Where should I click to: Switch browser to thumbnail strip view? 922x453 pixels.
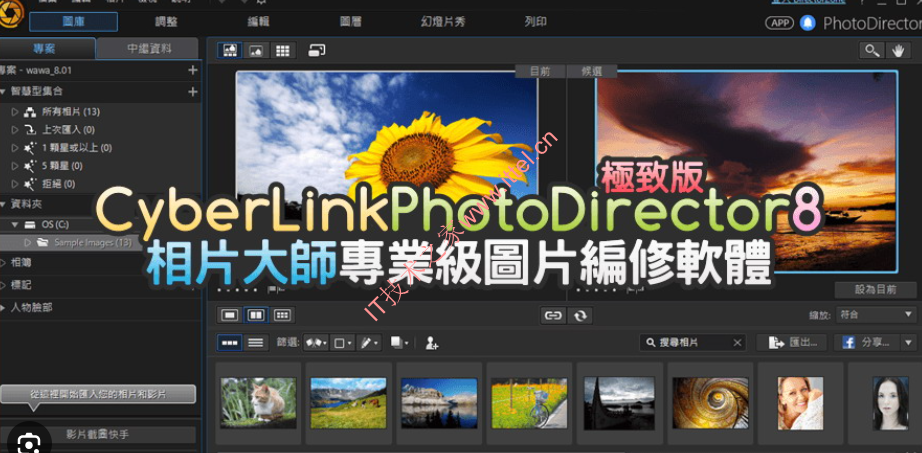(229, 342)
